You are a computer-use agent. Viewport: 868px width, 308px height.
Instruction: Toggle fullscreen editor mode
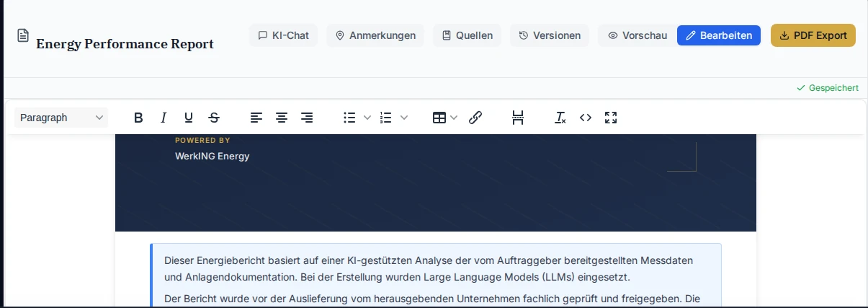coord(611,118)
